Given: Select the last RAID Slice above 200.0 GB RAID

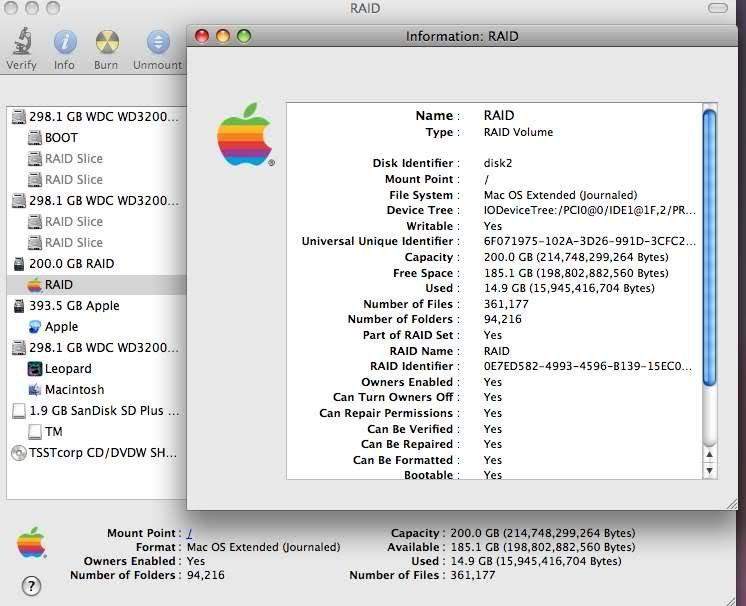Looking at the screenshot, I should tap(73, 242).
